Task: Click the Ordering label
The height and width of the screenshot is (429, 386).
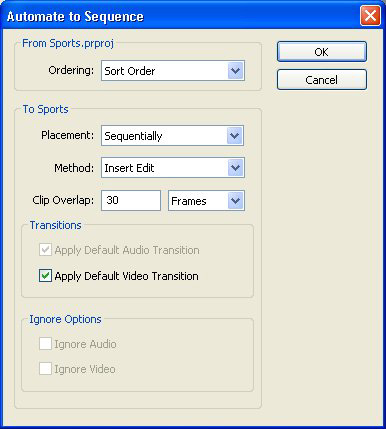Action: pyautogui.click(x=71, y=70)
